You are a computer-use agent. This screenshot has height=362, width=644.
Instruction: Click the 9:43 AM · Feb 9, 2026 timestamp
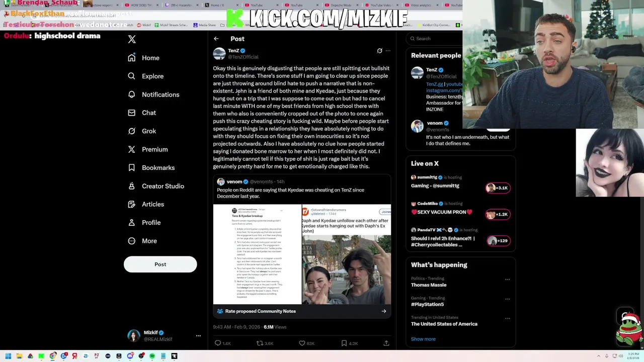pos(236,327)
